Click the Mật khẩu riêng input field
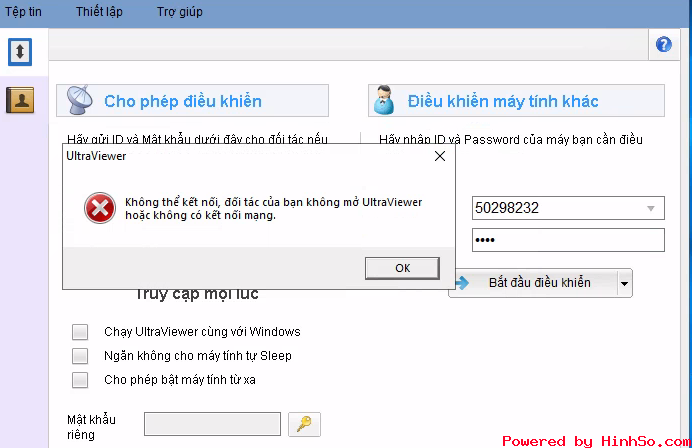 coord(212,424)
